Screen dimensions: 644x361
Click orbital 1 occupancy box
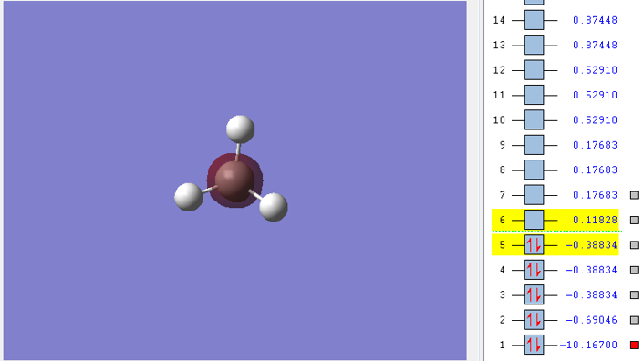(534, 345)
